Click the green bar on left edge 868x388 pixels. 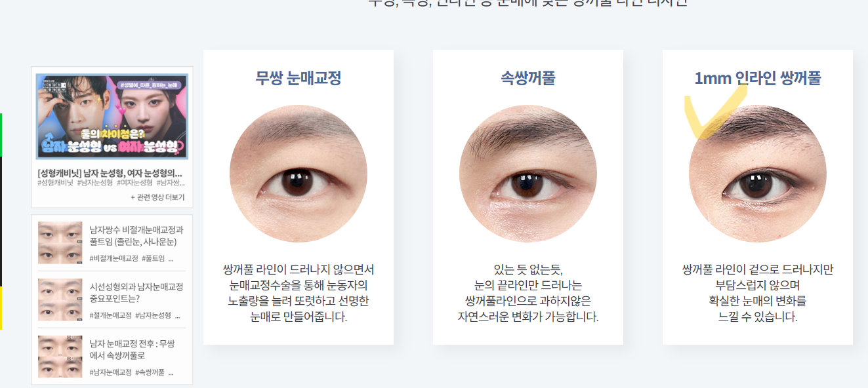point(1,135)
